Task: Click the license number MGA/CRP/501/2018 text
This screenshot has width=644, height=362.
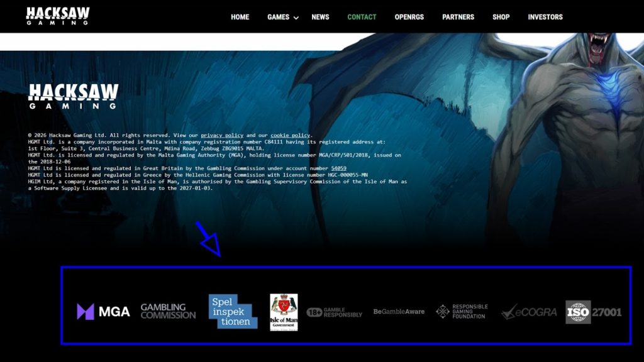Action: (x=344, y=155)
